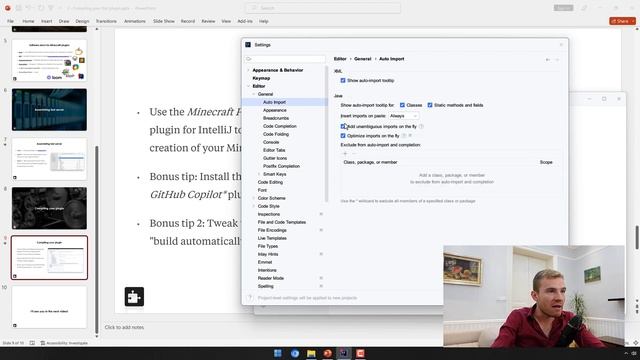Click the IntelliJ logo in Settings title bar
The image size is (640, 360).
(x=248, y=44)
